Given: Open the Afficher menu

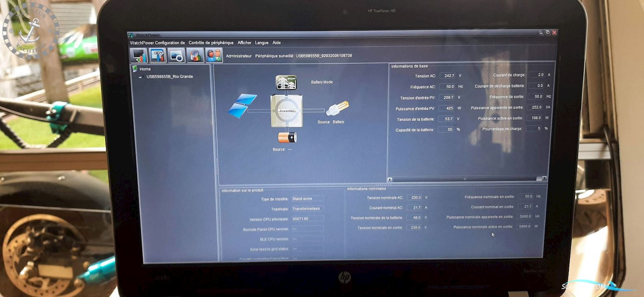Looking at the screenshot, I should (244, 42).
